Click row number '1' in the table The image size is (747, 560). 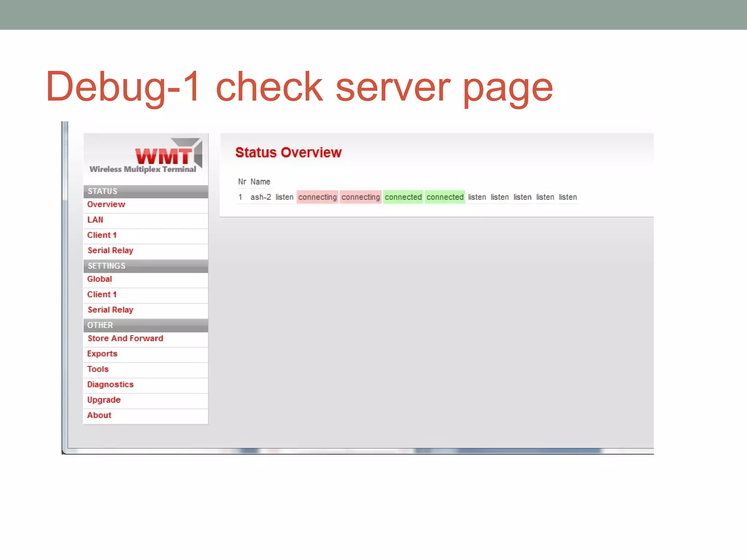point(240,197)
